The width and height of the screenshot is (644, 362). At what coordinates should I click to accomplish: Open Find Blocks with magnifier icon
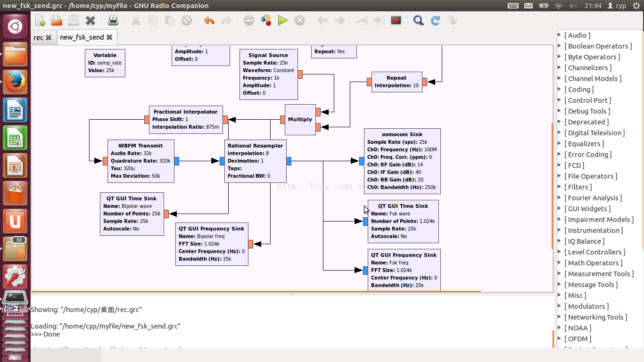point(418,20)
